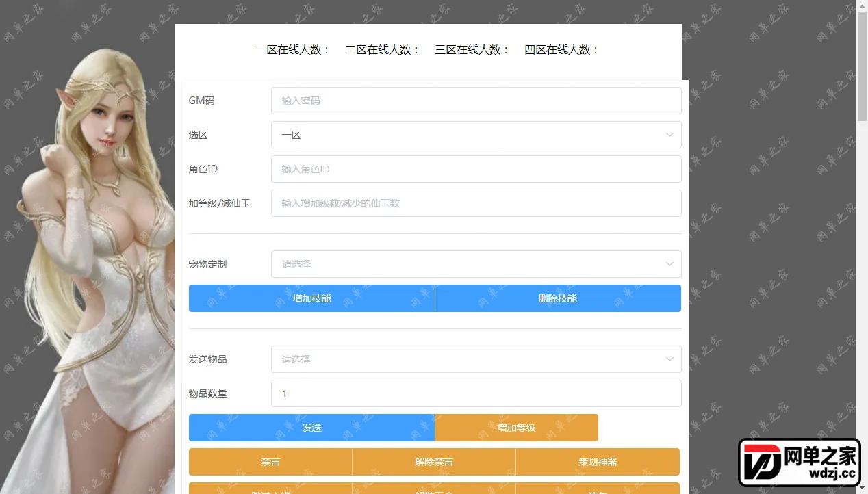Click the blue 删除技能 button
Screen dimensions: 868x494
[558, 298]
